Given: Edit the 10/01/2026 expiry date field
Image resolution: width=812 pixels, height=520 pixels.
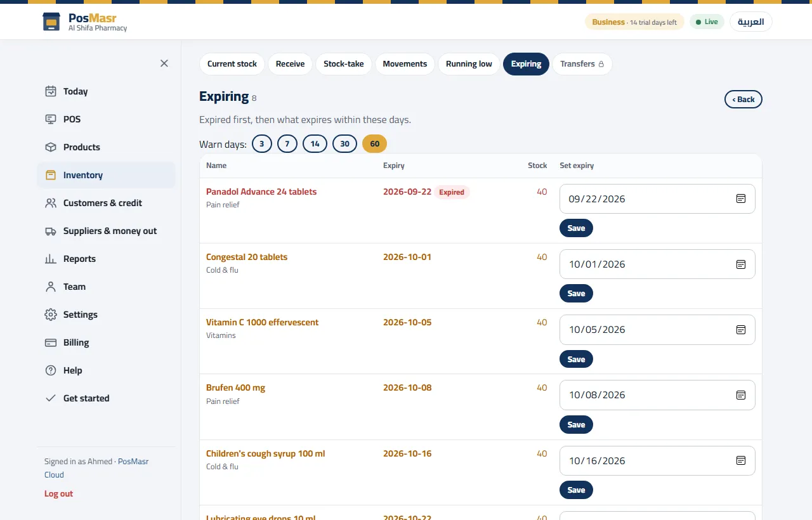Looking at the screenshot, I should (657, 264).
